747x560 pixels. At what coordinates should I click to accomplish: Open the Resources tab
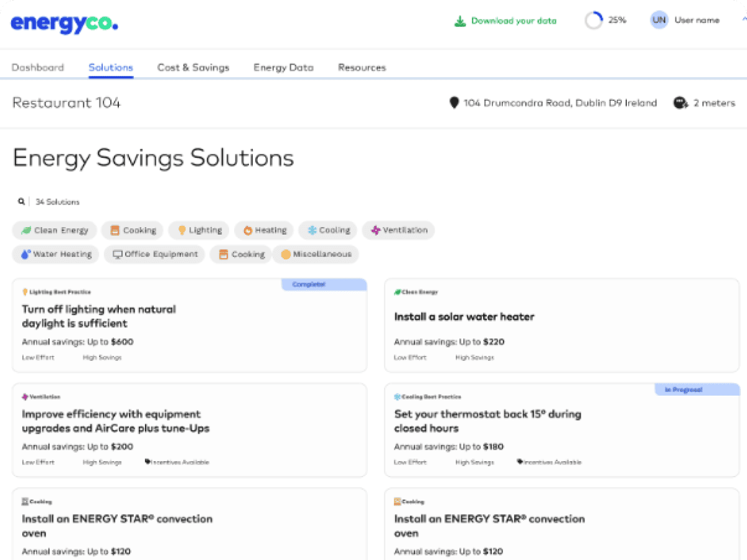(362, 67)
